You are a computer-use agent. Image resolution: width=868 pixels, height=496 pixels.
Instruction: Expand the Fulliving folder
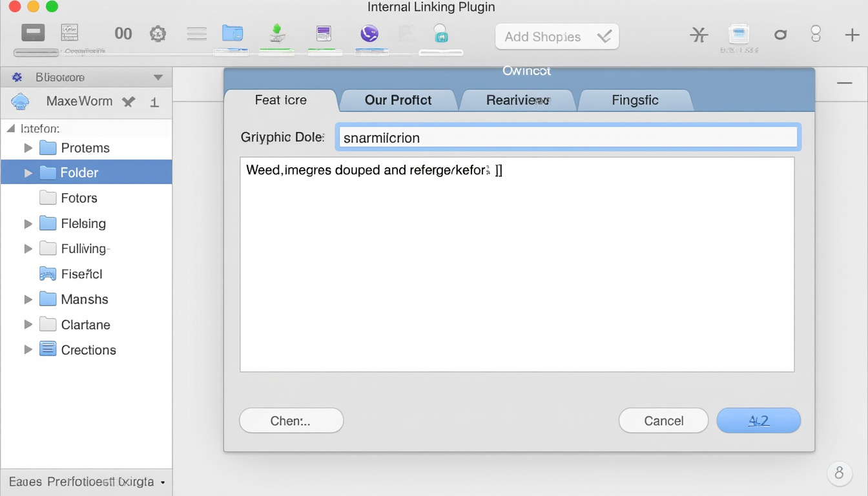coord(28,249)
